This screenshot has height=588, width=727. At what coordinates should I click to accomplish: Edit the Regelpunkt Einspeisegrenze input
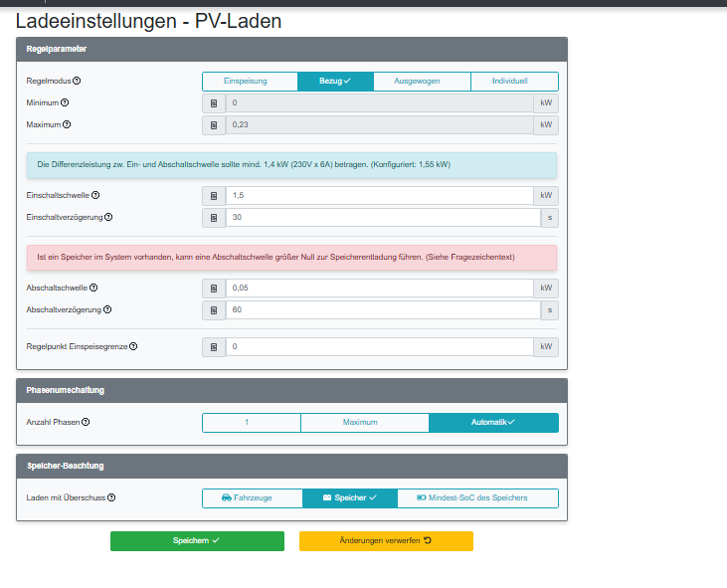pos(379,347)
